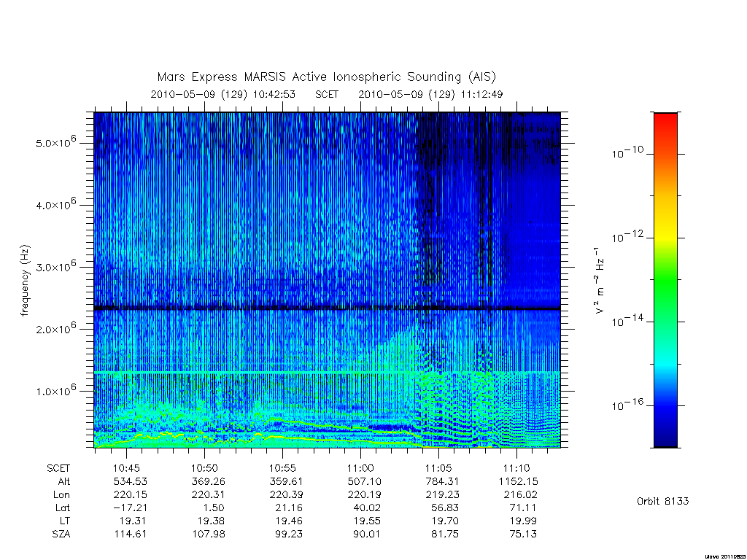Screen dimensions: 747x560
Task: Click latitude value 21.16
Action: [x=290, y=507]
